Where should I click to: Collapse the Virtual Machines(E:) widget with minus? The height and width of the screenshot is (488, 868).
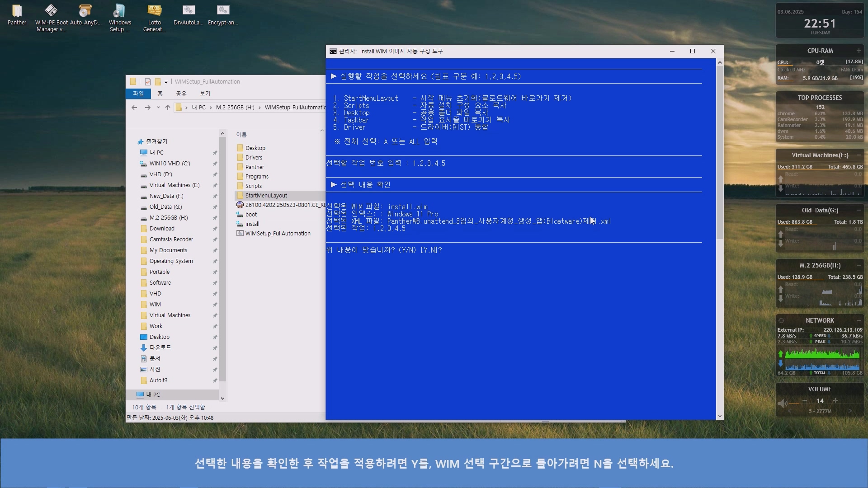pos(859,155)
